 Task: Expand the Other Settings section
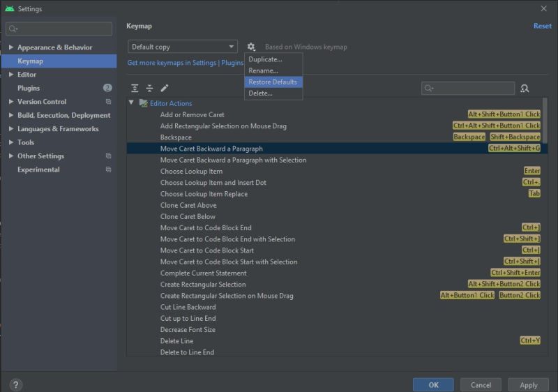tap(11, 156)
